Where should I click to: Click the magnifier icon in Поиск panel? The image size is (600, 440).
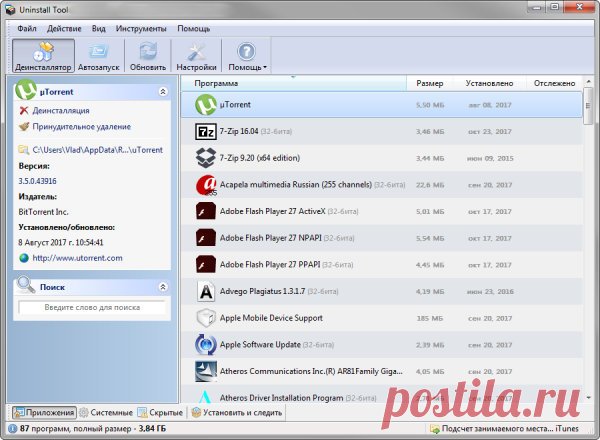click(x=26, y=285)
